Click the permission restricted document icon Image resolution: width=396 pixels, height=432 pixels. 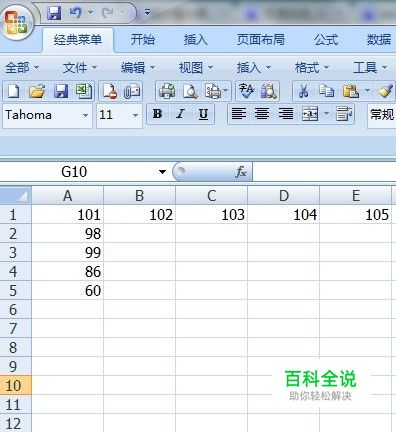coord(110,91)
